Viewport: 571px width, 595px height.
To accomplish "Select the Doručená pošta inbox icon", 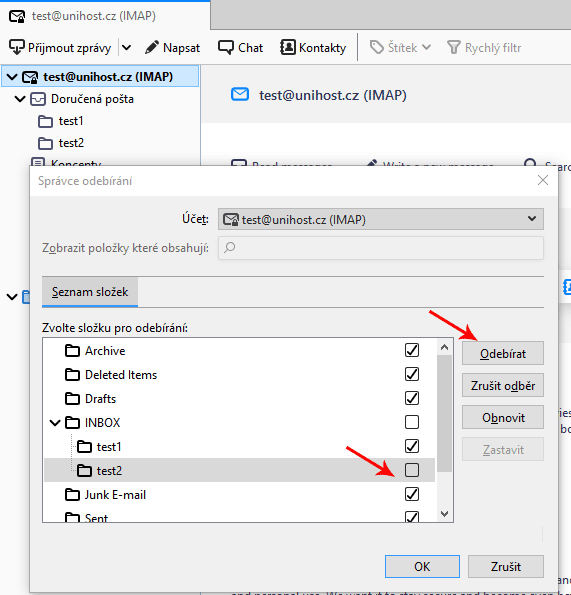I will (38, 99).
